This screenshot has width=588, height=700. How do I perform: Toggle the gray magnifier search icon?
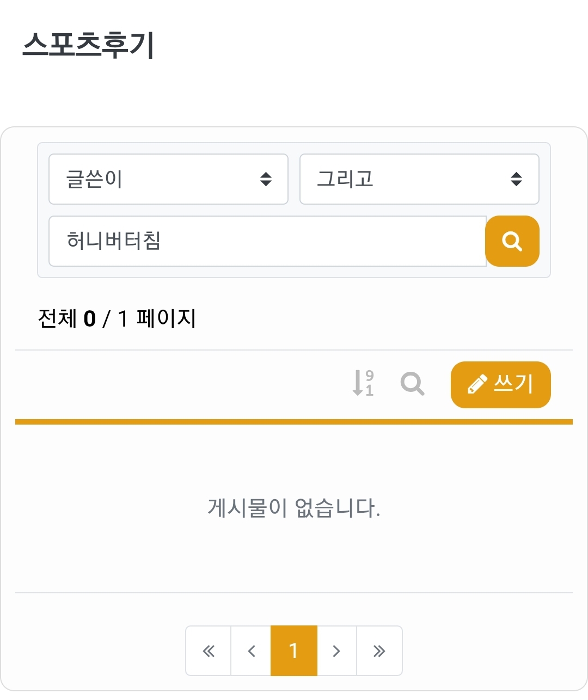coord(412,384)
